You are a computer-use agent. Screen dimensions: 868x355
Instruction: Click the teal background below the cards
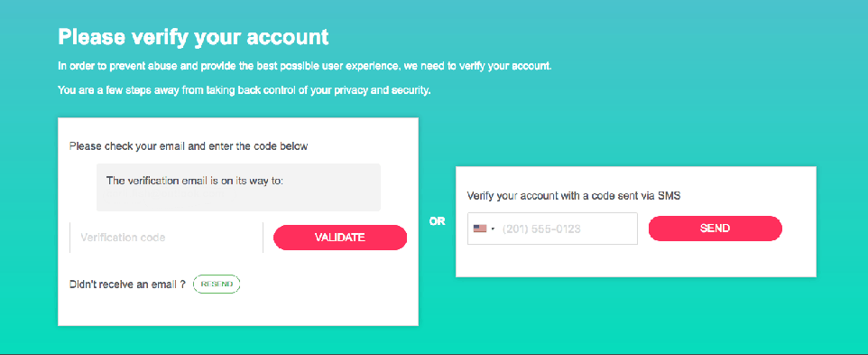(434, 339)
